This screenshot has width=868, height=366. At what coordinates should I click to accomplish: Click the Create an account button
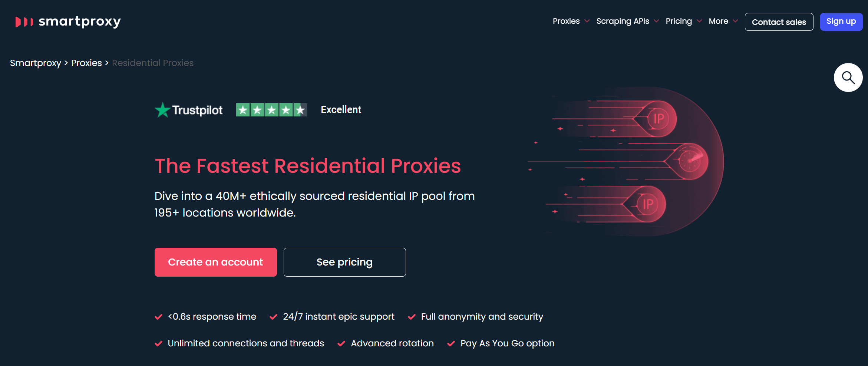[215, 262]
